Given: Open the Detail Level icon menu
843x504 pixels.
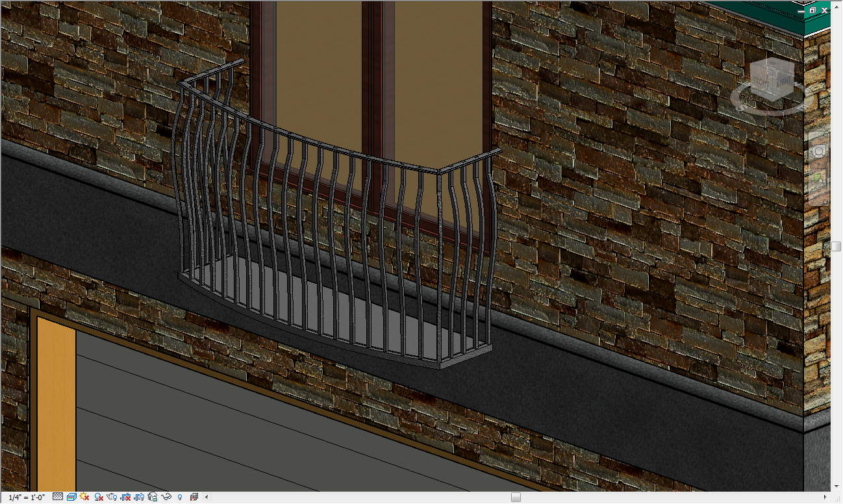Looking at the screenshot, I should click(57, 498).
